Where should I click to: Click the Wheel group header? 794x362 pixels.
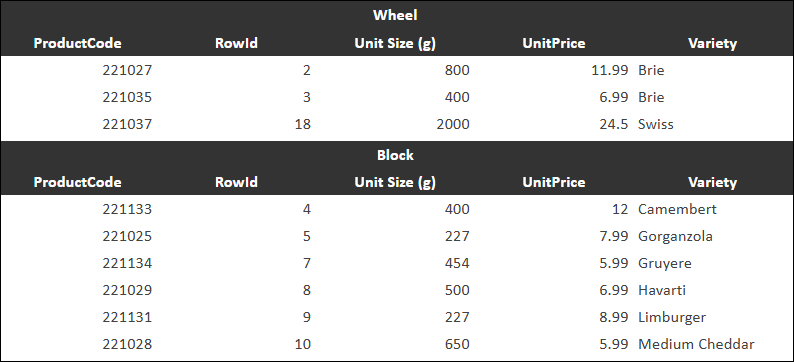coord(395,15)
